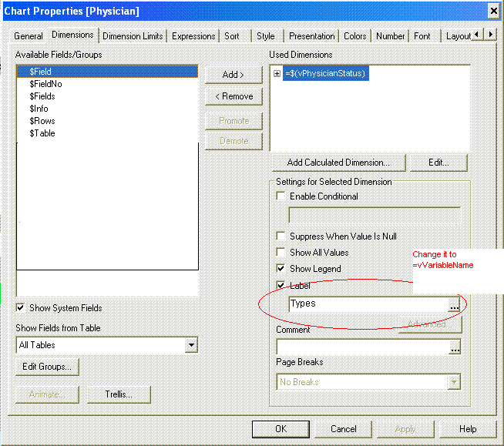The width and height of the screenshot is (504, 446).
Task: Click the Enable Conditional expression field
Action: tap(375, 215)
